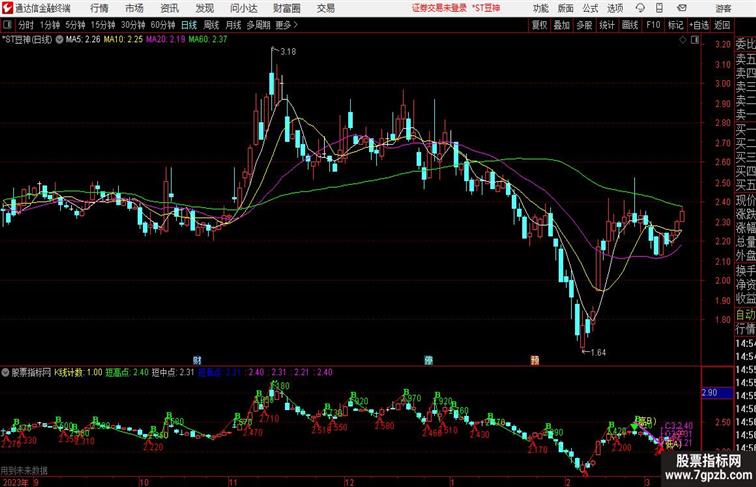Click the 统计 statistics button
Viewport: 756px width, 487px height.
point(607,25)
